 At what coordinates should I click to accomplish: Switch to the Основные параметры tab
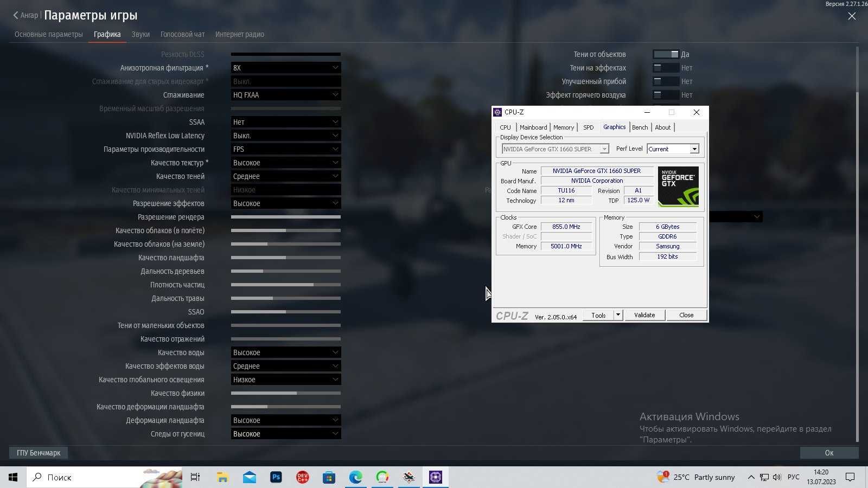[x=49, y=34]
